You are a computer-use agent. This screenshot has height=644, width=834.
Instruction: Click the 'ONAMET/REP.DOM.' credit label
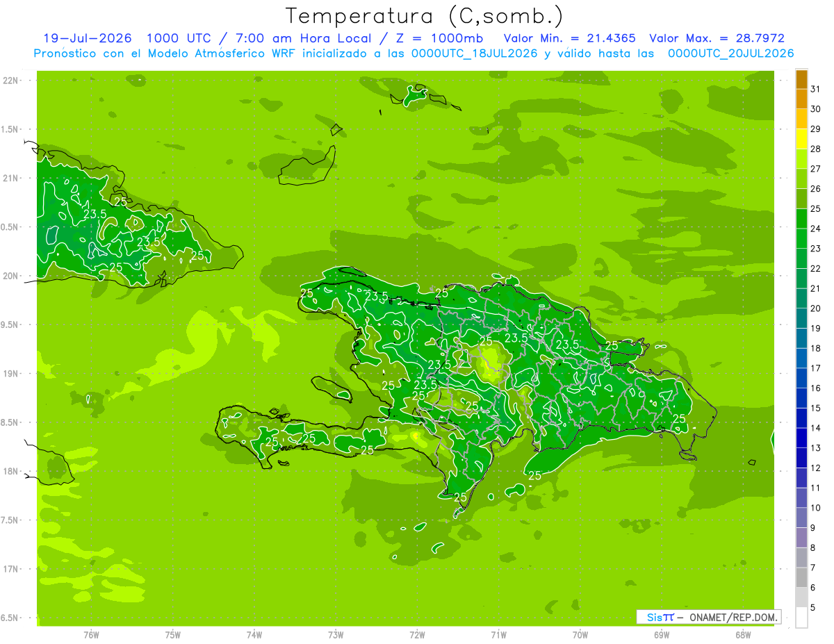coord(734,617)
